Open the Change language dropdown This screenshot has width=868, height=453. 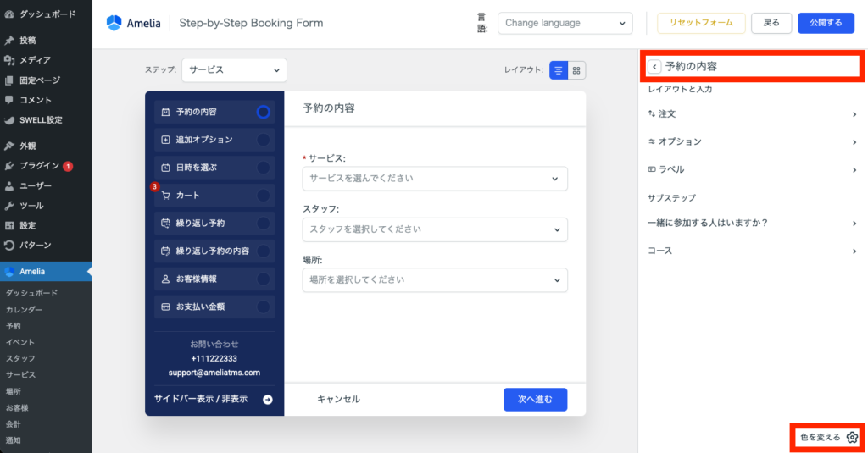click(x=565, y=23)
